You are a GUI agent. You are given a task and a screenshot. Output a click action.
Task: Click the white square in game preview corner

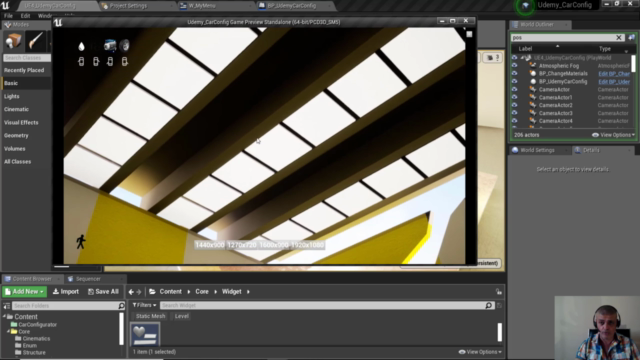coord(469,34)
